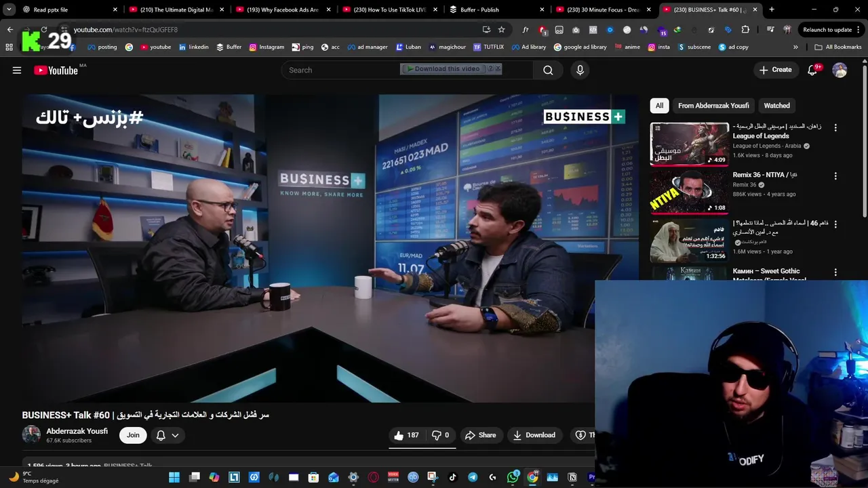Open the Remix 36 NTIYA thumbnail
Viewport: 868px width, 488px height.
tap(689, 192)
